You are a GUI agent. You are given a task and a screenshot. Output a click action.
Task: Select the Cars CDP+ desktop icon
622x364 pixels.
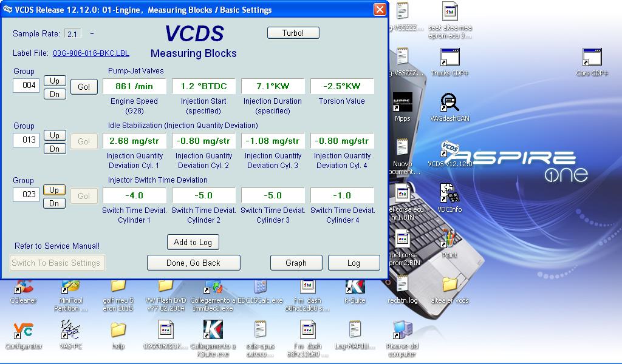[x=592, y=58]
